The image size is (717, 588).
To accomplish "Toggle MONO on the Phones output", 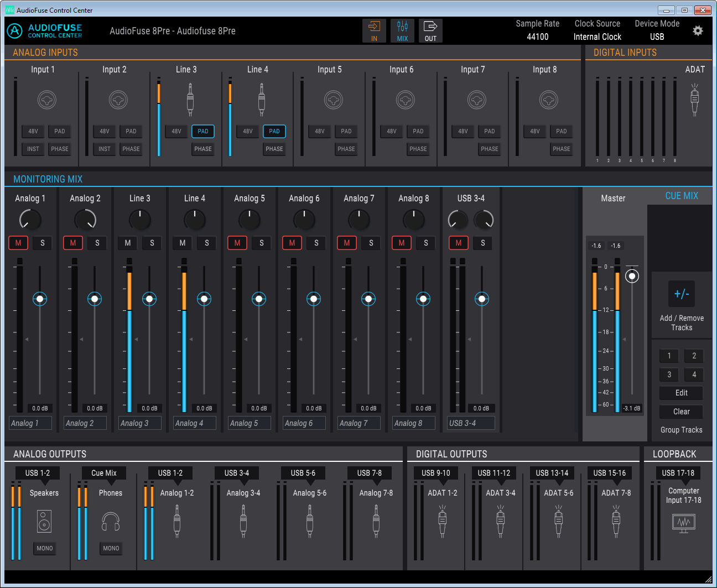I will (x=111, y=548).
